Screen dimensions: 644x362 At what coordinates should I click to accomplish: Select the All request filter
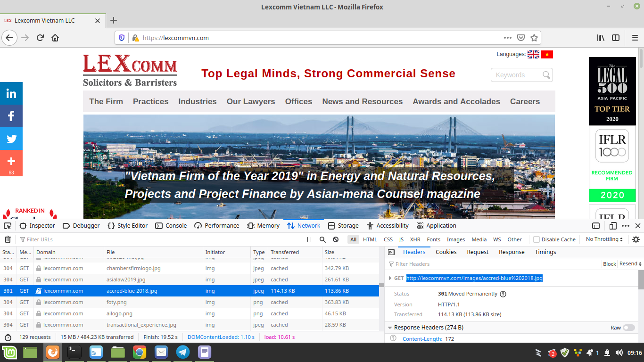pyautogui.click(x=353, y=239)
